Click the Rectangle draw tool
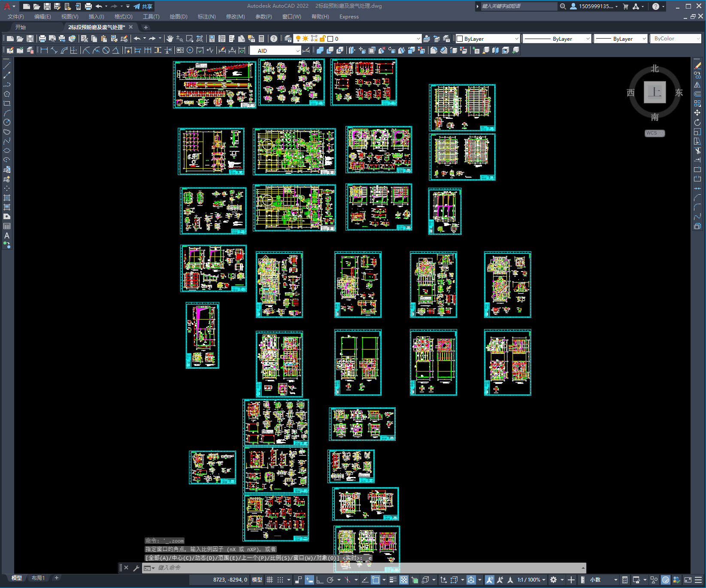 coord(7,103)
